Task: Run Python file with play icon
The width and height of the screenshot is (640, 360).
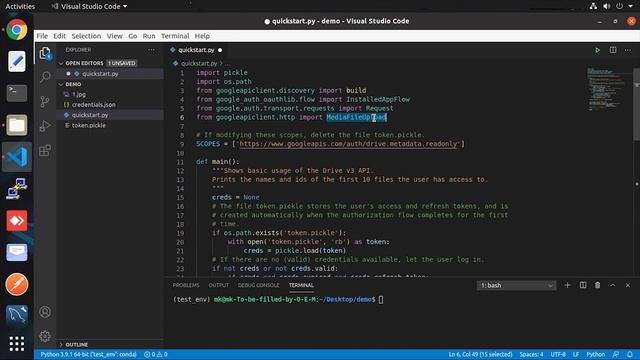Action: pyautogui.click(x=597, y=50)
